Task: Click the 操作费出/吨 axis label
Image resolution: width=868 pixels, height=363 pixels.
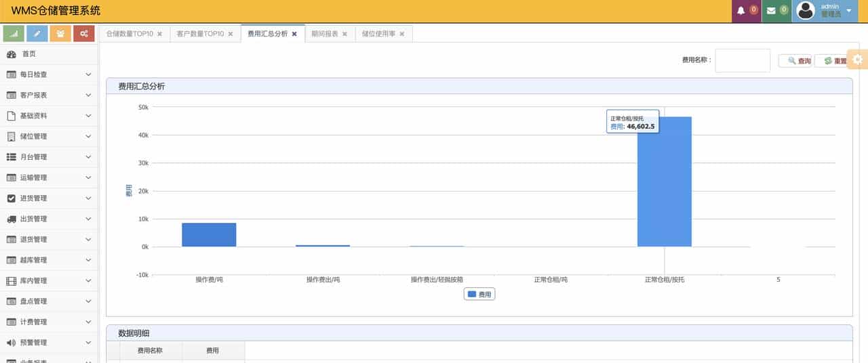Action: click(x=323, y=280)
